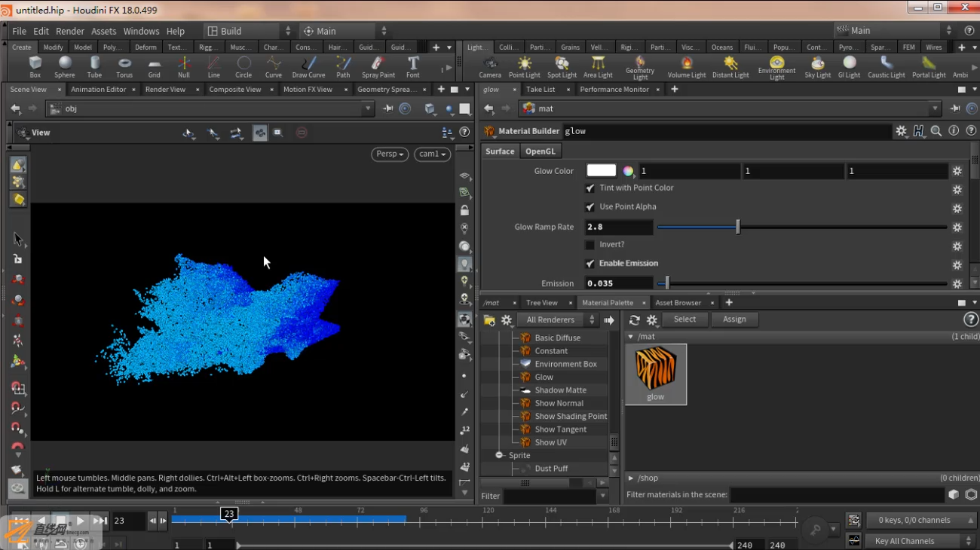Add a Caustic Light
This screenshot has height=550, width=980.
click(x=887, y=67)
